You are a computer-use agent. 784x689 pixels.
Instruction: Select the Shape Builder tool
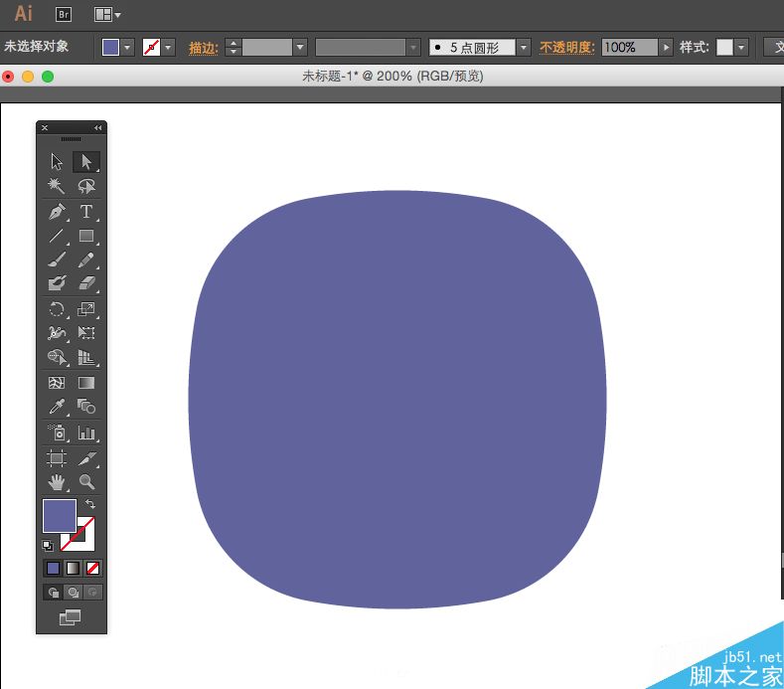pyautogui.click(x=57, y=357)
